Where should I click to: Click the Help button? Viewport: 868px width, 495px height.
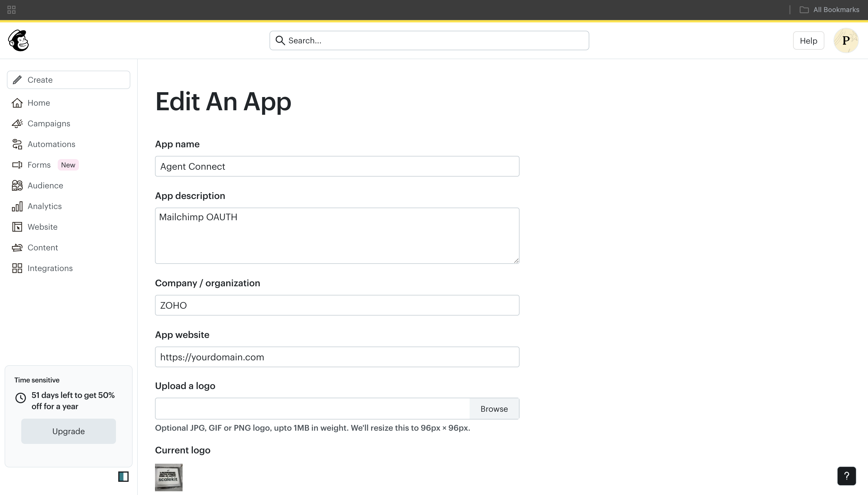pyautogui.click(x=809, y=40)
